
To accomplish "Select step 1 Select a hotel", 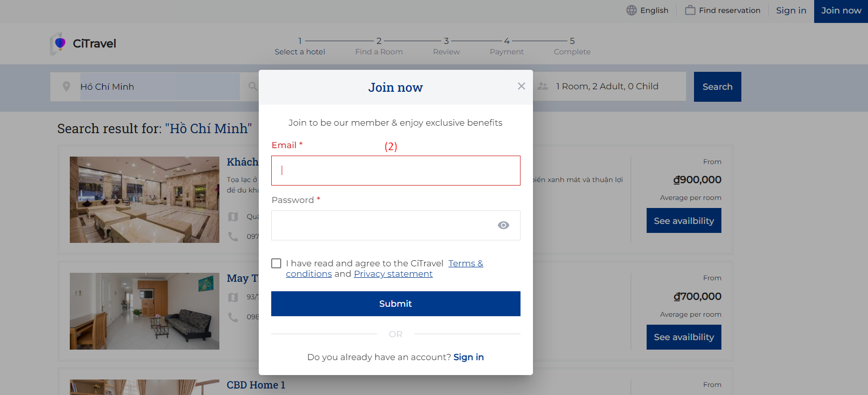I will tap(300, 46).
